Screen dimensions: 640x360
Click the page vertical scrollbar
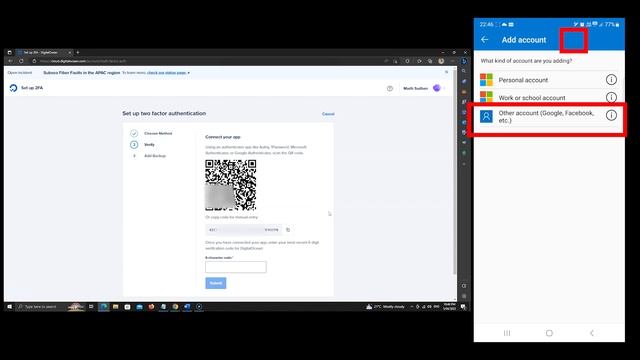click(454, 171)
